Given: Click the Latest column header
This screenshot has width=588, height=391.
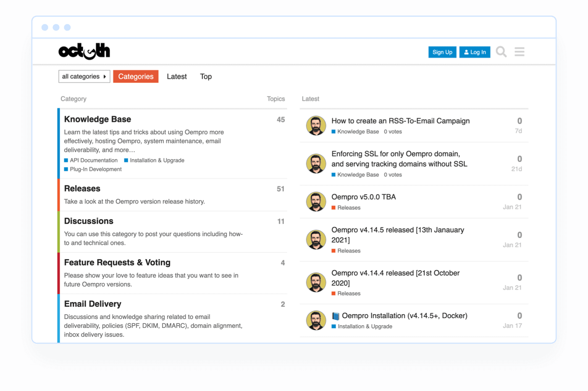Looking at the screenshot, I should pyautogui.click(x=310, y=99).
